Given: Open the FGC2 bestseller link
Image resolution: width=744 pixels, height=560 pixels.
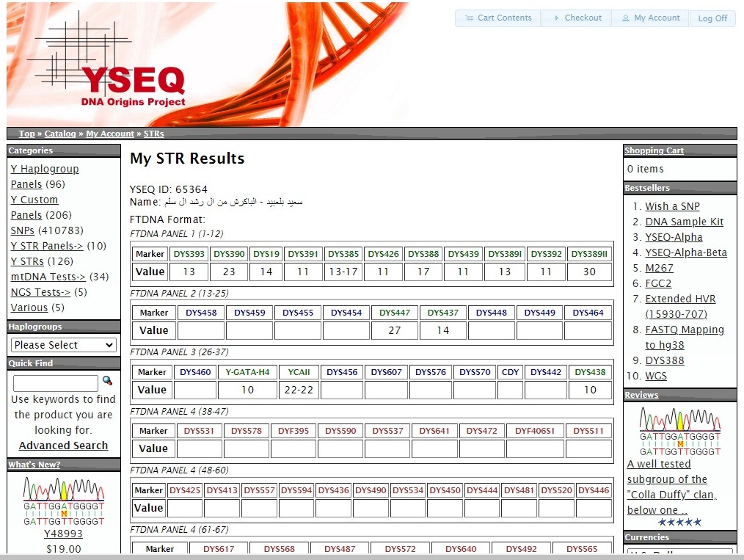Looking at the screenshot, I should pos(658,284).
